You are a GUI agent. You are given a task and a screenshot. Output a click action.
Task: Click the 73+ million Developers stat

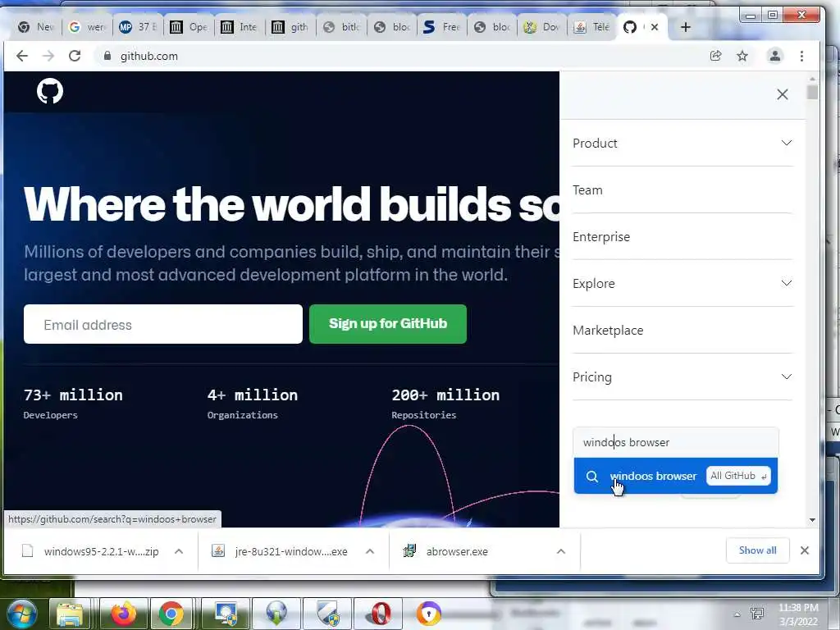click(x=73, y=404)
